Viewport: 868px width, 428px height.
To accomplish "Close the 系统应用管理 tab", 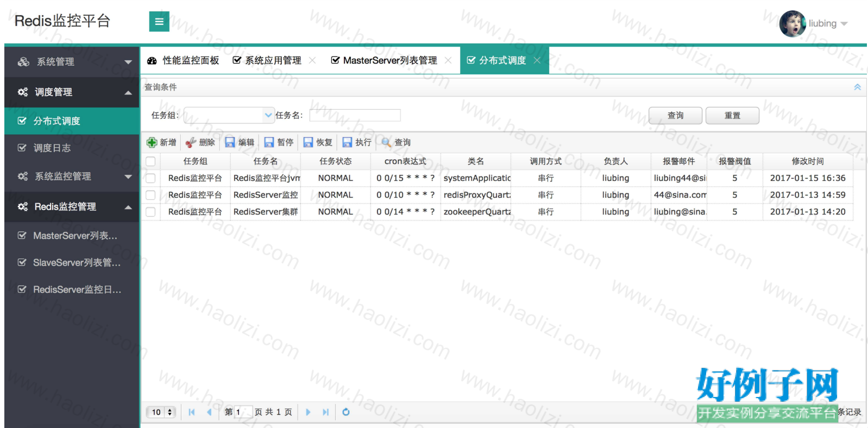I will (x=312, y=60).
